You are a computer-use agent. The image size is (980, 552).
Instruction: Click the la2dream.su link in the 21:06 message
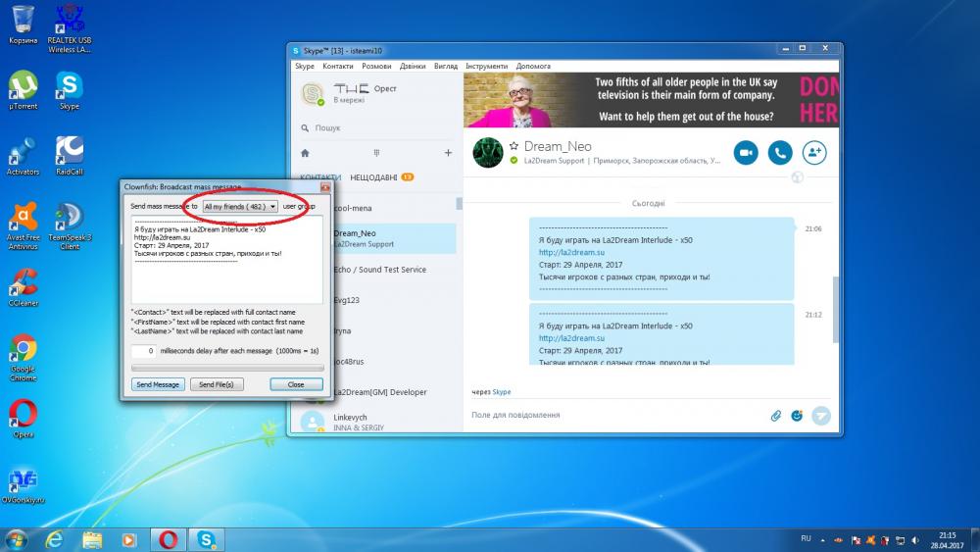[x=559, y=252]
